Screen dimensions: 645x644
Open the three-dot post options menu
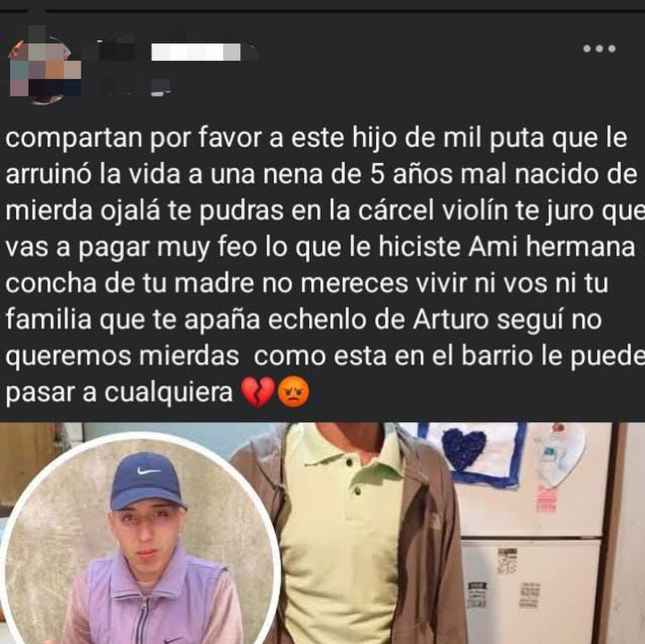(599, 48)
